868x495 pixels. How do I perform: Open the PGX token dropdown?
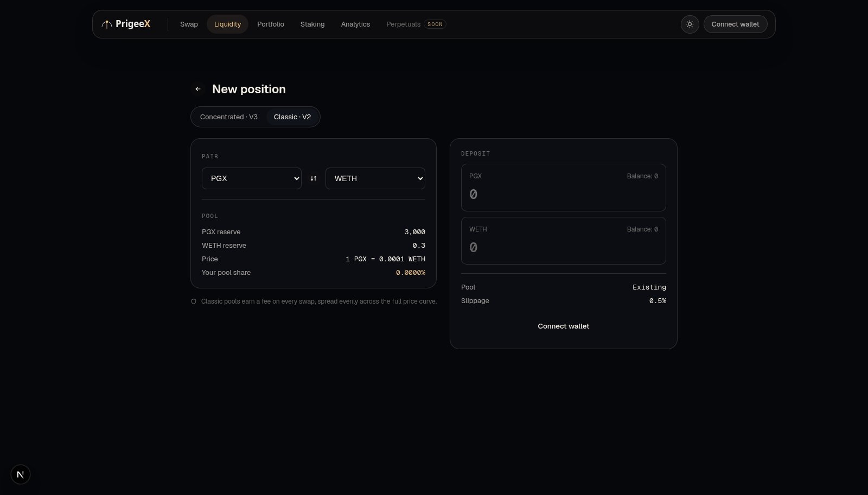[252, 178]
